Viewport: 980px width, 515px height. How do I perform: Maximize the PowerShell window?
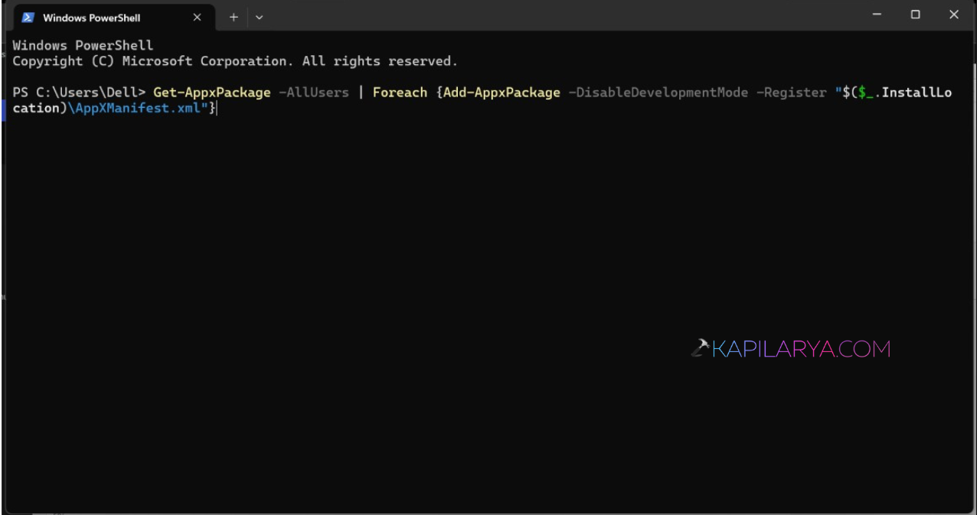coord(915,15)
